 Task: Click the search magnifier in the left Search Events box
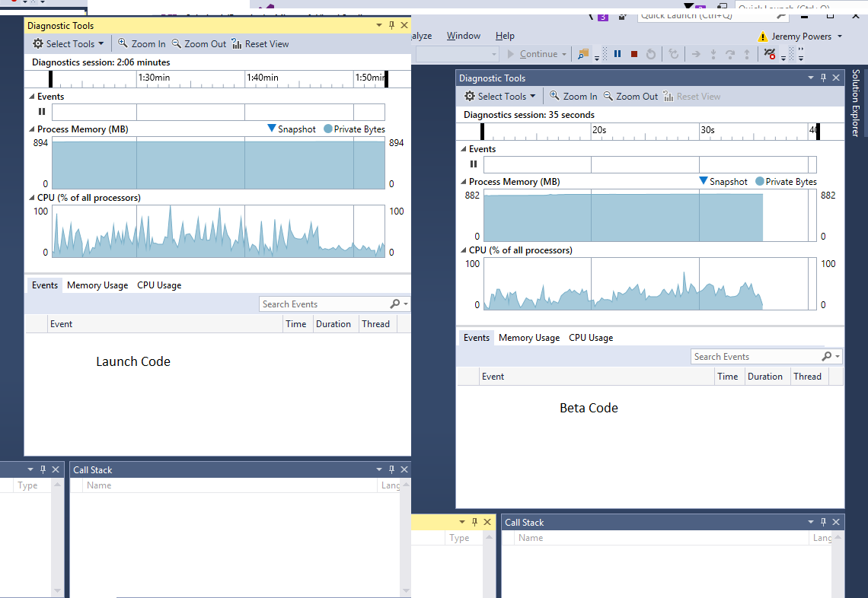pos(394,304)
